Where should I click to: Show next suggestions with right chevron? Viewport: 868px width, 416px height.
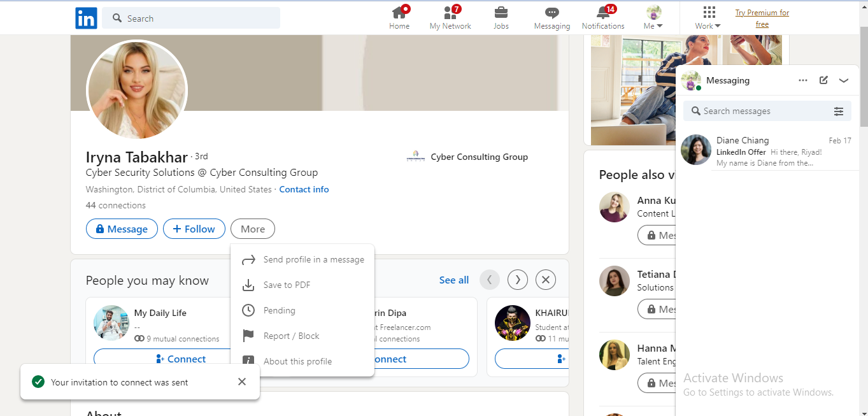(518, 279)
